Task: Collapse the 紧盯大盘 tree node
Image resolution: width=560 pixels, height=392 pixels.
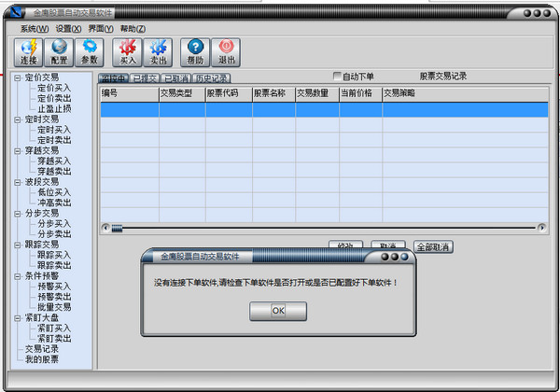Action: pos(18,318)
